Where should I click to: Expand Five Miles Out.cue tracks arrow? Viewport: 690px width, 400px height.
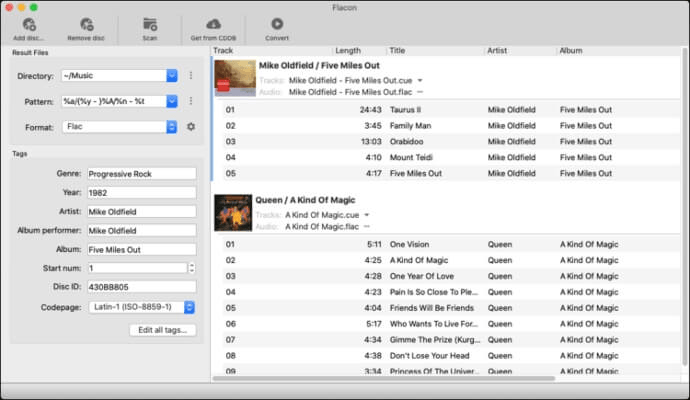point(420,81)
